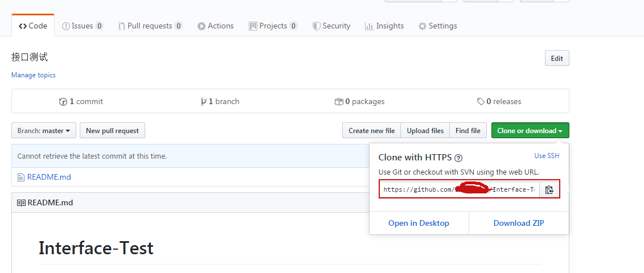The height and width of the screenshot is (273, 644).
Task: Click the Edit description button
Action: (x=557, y=58)
